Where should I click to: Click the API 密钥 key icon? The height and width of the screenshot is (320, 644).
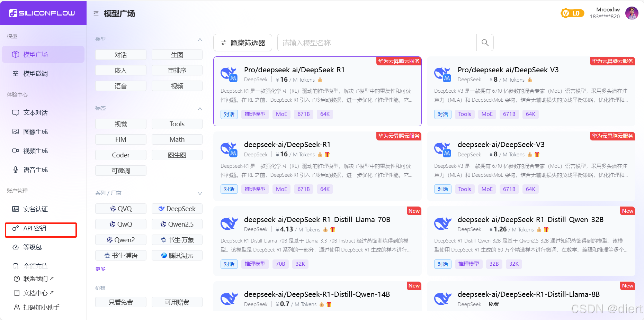[x=16, y=228]
